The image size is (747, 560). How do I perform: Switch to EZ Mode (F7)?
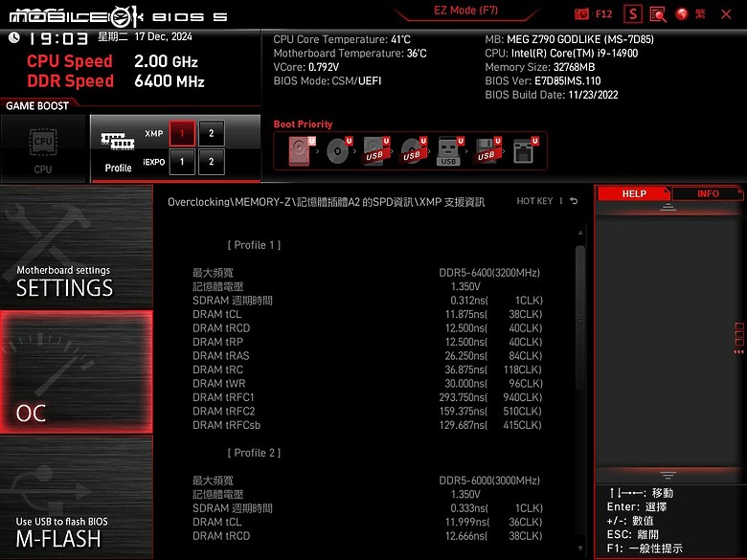[x=466, y=11]
